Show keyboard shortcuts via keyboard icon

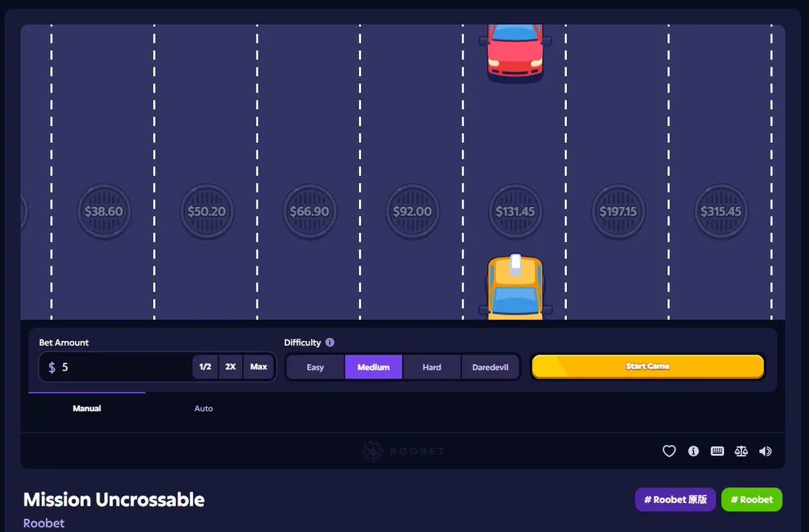717,451
